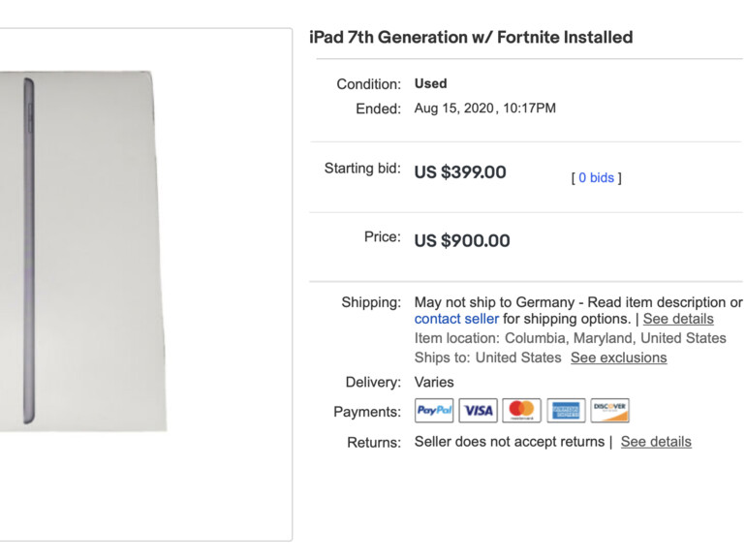The height and width of the screenshot is (560, 746).
Task: Click the PayPal payment icon
Action: click(434, 411)
